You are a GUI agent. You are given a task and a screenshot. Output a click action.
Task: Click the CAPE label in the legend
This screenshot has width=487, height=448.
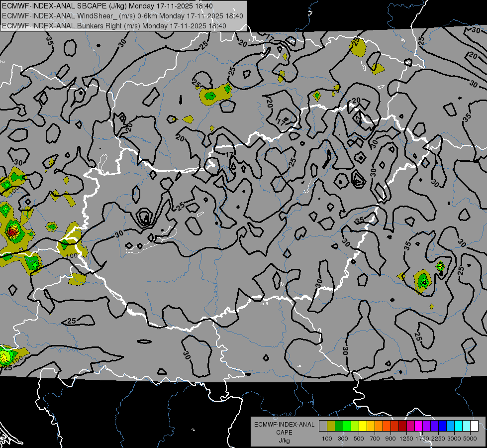284,433
